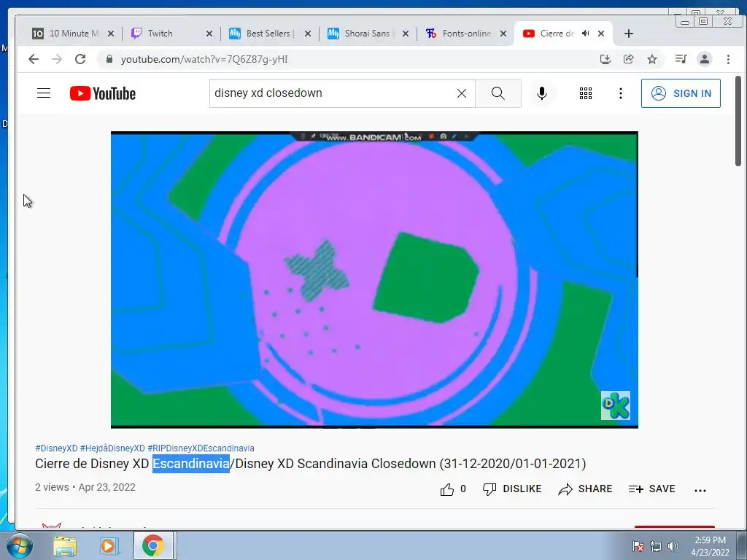This screenshot has width=747, height=560.
Task: View site info via the lock icon
Action: click(x=109, y=59)
